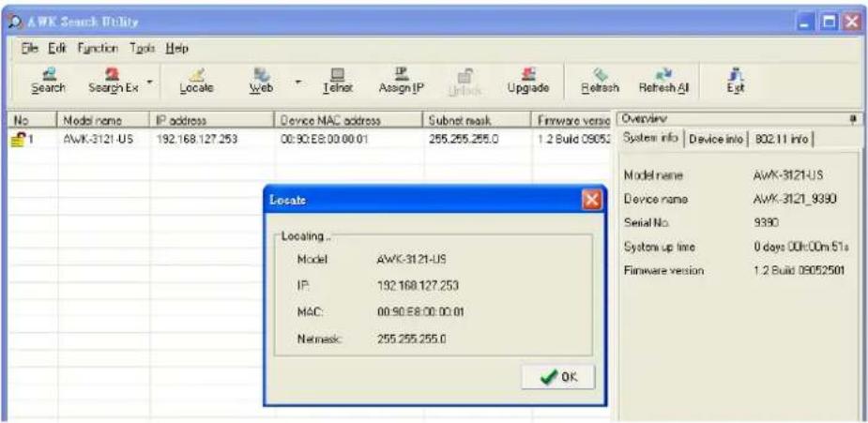
Task: Click the 255.255.255.0 subnet mask cell
Action: 464,140
